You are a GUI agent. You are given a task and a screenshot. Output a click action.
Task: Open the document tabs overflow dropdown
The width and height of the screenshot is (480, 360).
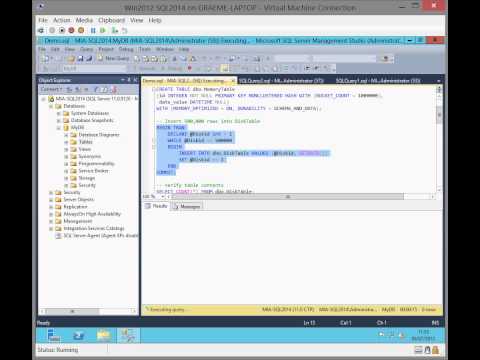pyautogui.click(x=439, y=81)
